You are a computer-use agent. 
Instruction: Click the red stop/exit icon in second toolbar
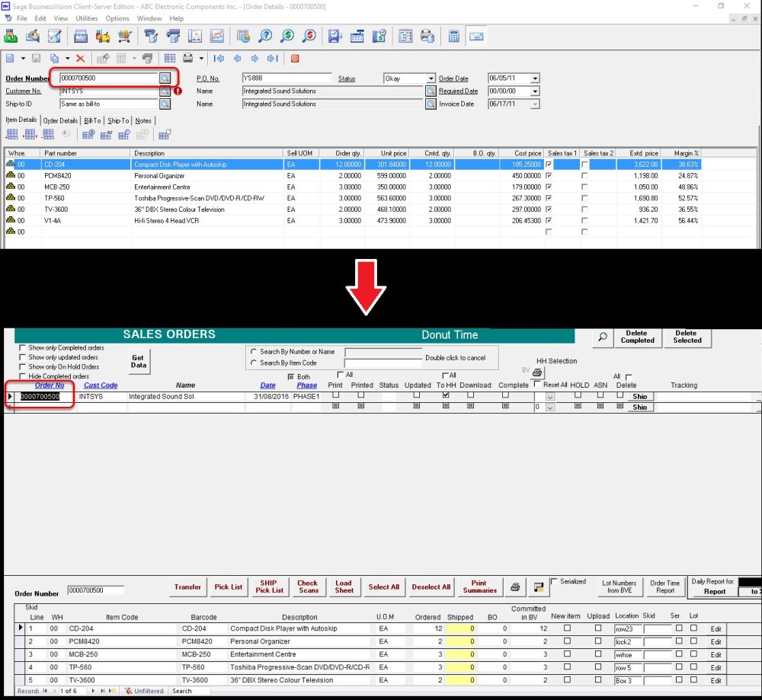tap(294, 59)
